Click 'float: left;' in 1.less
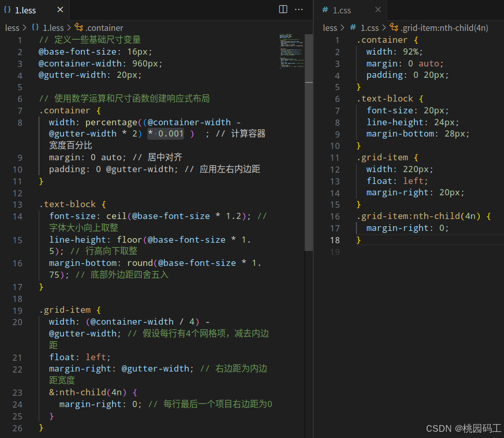504x438 pixels. [x=80, y=357]
